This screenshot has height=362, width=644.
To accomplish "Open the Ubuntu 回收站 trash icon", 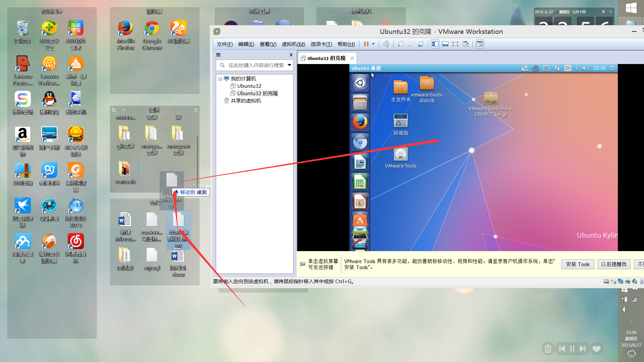I will [401, 124].
